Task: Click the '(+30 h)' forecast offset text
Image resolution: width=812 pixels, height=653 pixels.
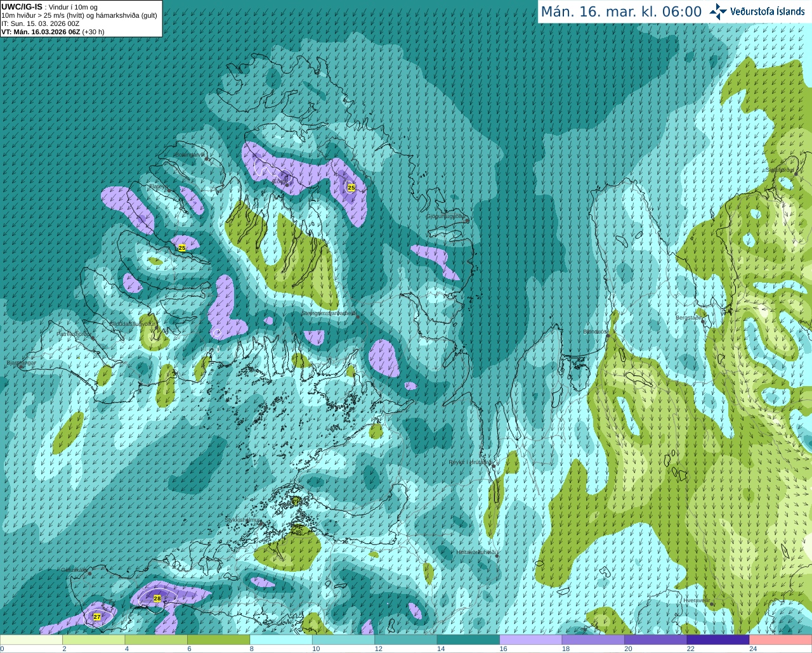Action: tap(93, 32)
